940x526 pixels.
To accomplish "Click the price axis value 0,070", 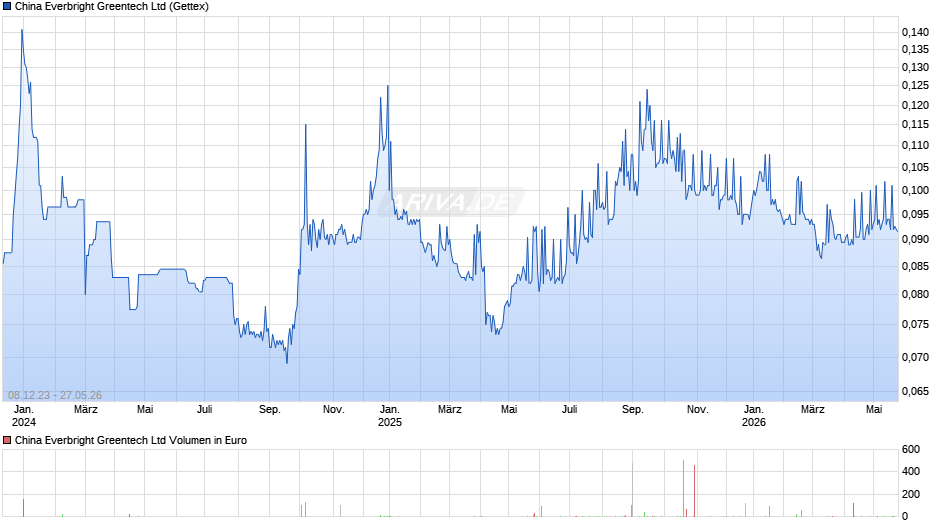I will coord(915,357).
